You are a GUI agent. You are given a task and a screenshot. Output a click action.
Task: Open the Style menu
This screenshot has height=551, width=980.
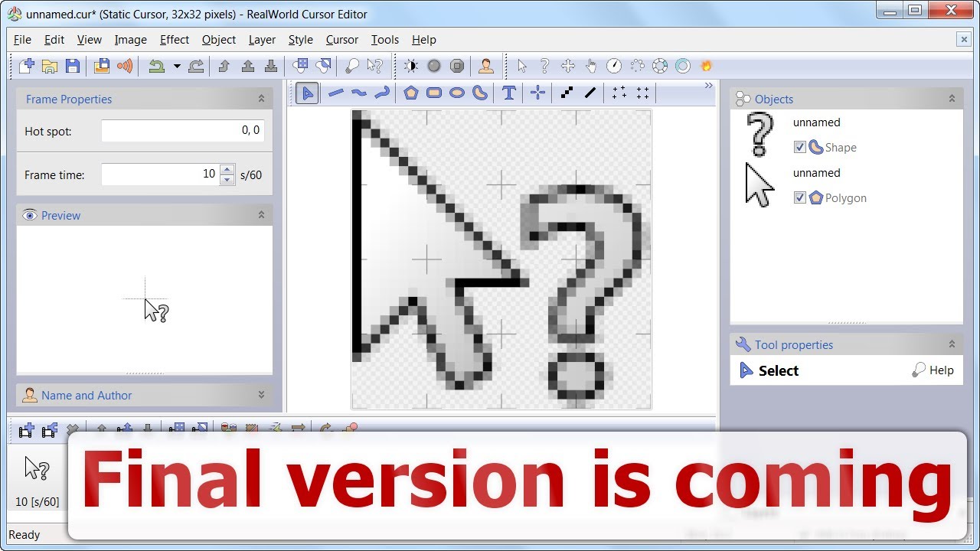[x=301, y=40]
